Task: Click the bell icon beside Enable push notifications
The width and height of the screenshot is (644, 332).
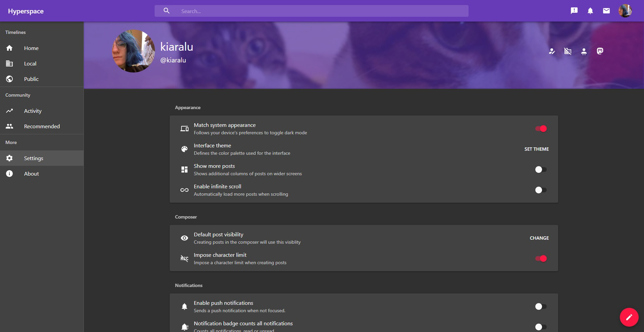Action: point(185,307)
